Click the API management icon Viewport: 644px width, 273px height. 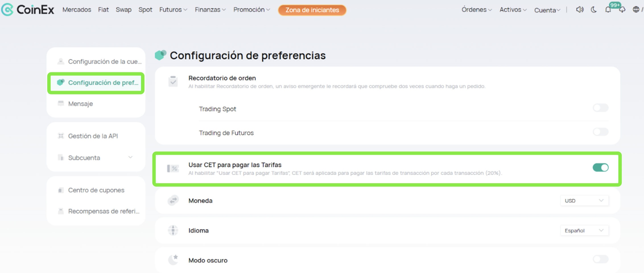tap(61, 136)
